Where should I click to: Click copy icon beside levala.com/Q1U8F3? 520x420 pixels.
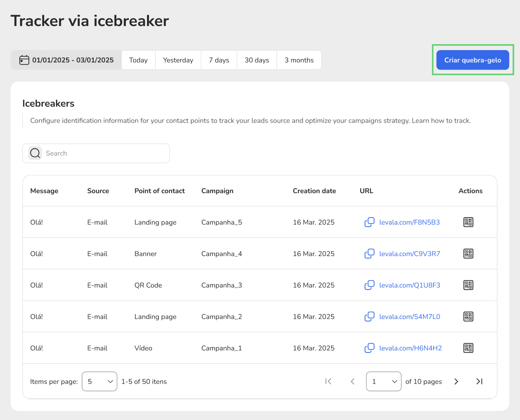pyautogui.click(x=369, y=285)
